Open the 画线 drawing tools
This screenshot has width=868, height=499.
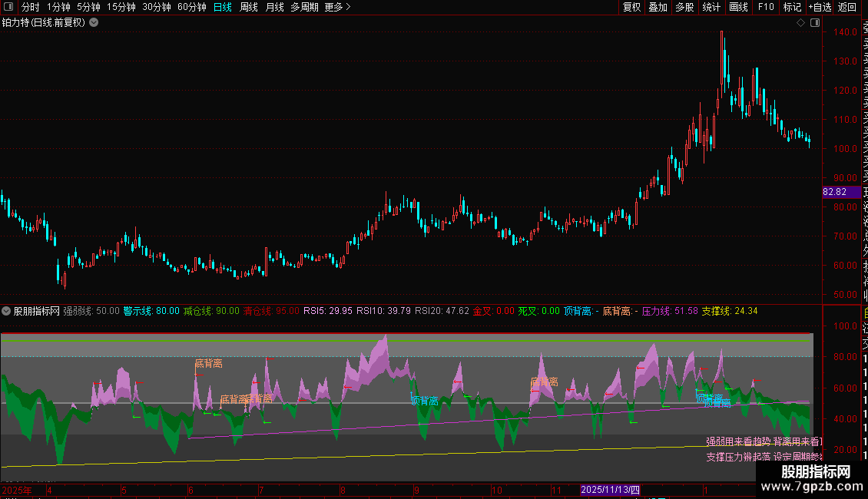[x=738, y=7]
